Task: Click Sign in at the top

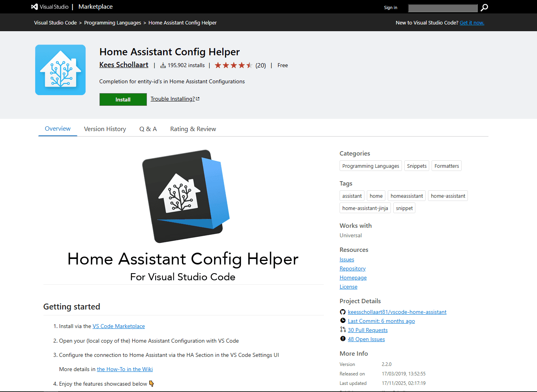Action: click(x=391, y=8)
